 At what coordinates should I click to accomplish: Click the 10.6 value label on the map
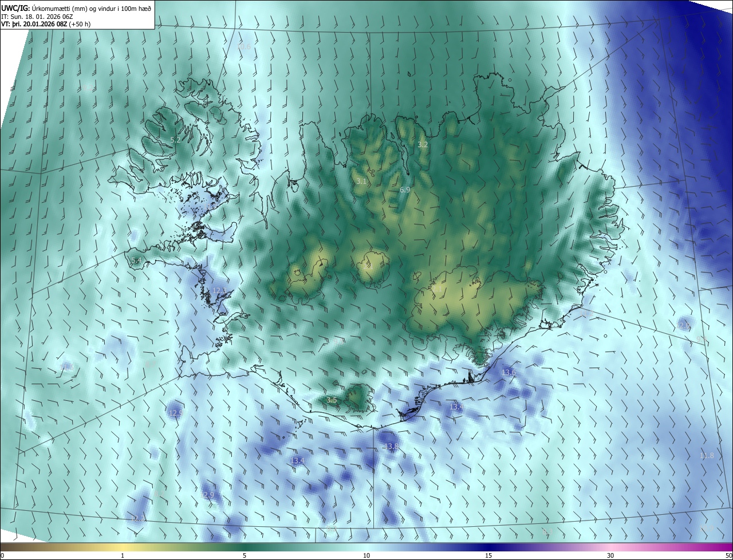(244, 46)
